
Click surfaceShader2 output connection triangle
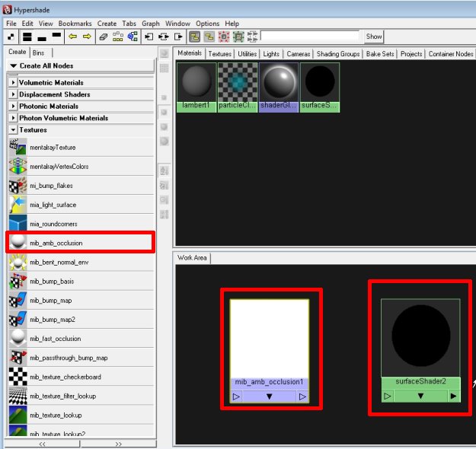tap(454, 396)
